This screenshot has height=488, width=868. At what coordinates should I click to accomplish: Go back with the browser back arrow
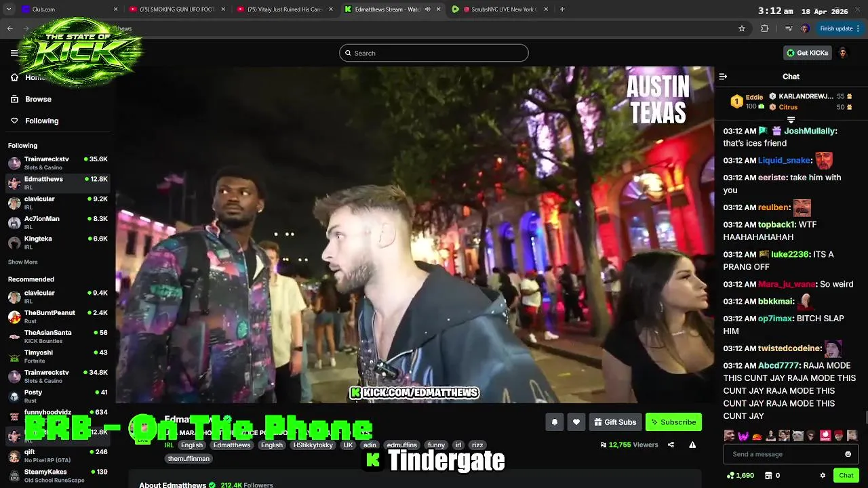[x=10, y=28]
